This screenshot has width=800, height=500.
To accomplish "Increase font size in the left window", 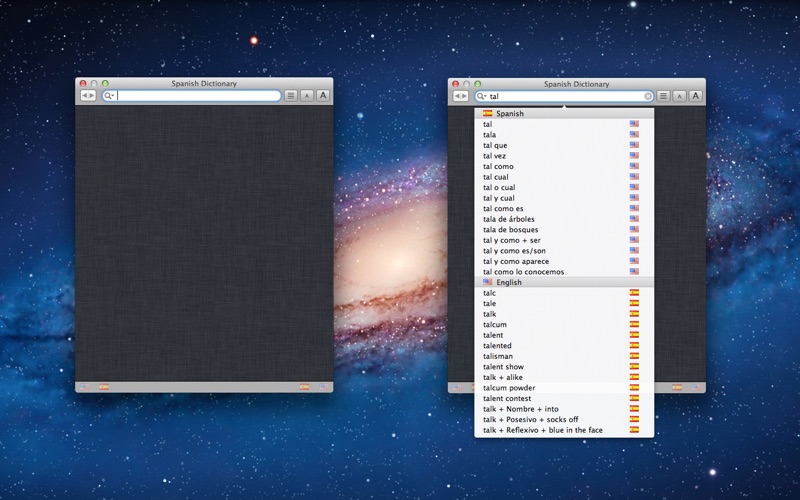I will (x=323, y=96).
